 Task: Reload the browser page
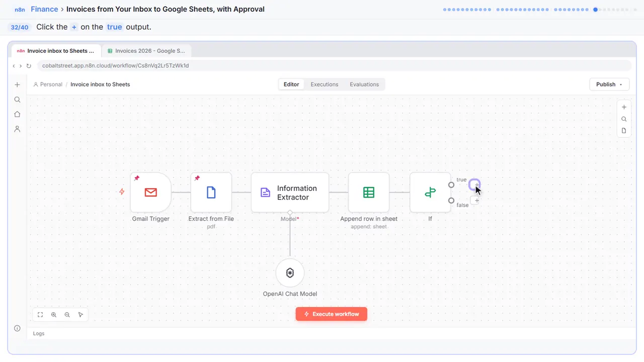point(29,66)
